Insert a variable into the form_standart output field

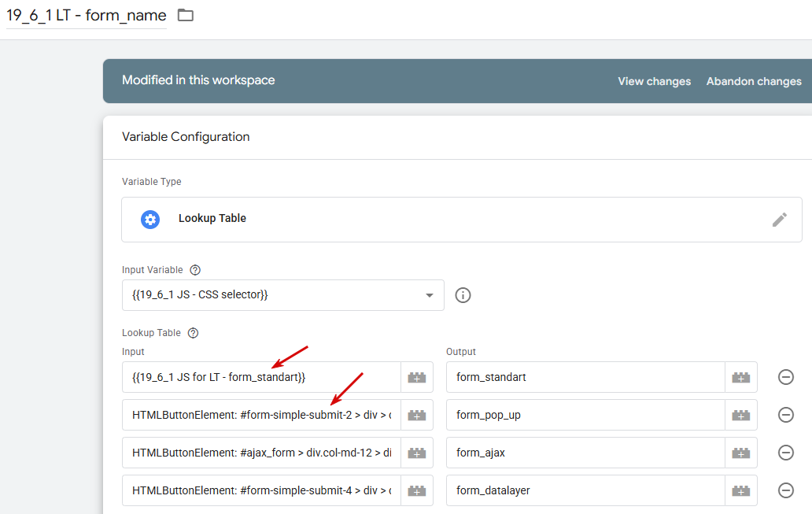(x=741, y=377)
